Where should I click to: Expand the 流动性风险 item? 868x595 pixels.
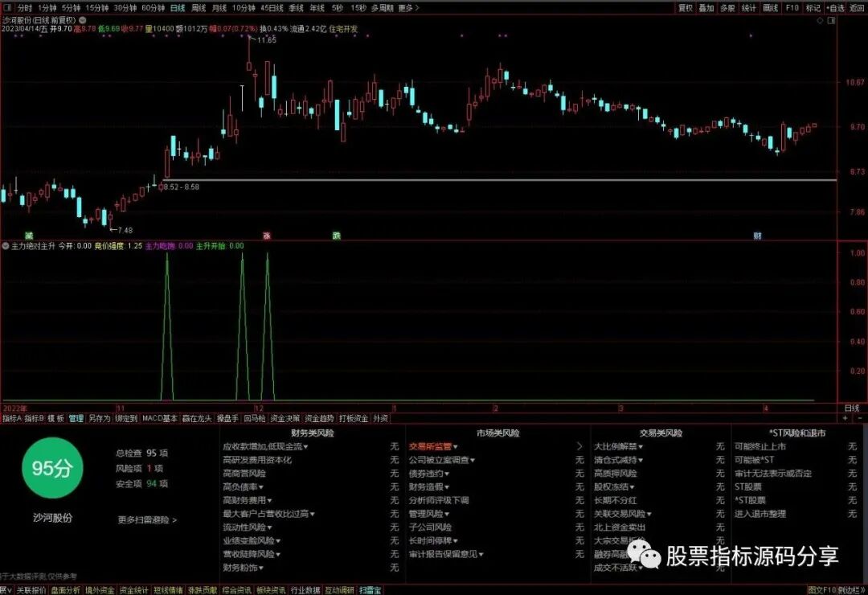tap(248, 527)
